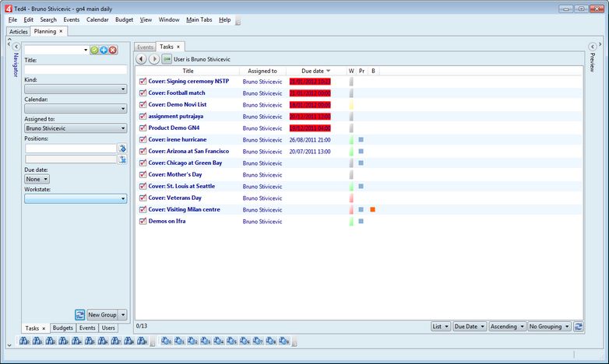Switch to the Articles main tab
This screenshot has height=364, width=609.
[x=18, y=32]
